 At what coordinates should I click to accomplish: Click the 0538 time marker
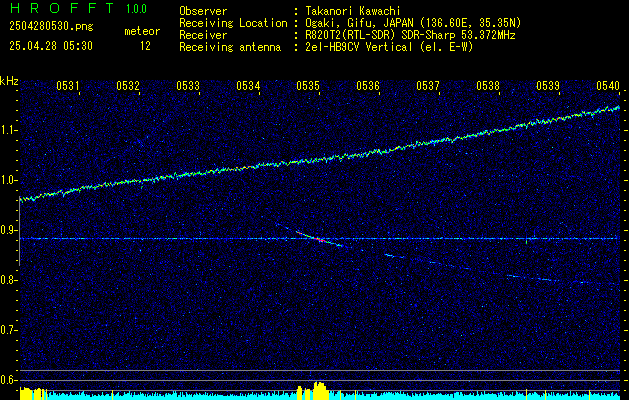point(488,85)
